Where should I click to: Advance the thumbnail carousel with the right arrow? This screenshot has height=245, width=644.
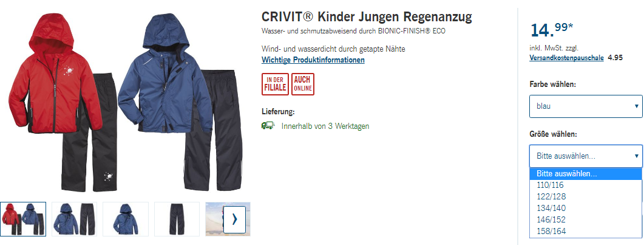click(x=234, y=220)
